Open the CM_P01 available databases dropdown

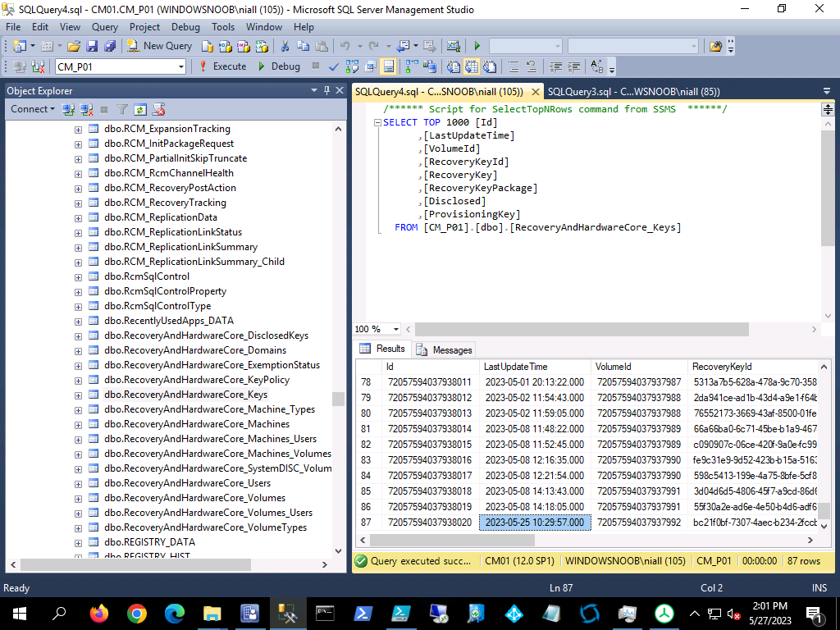[180, 67]
